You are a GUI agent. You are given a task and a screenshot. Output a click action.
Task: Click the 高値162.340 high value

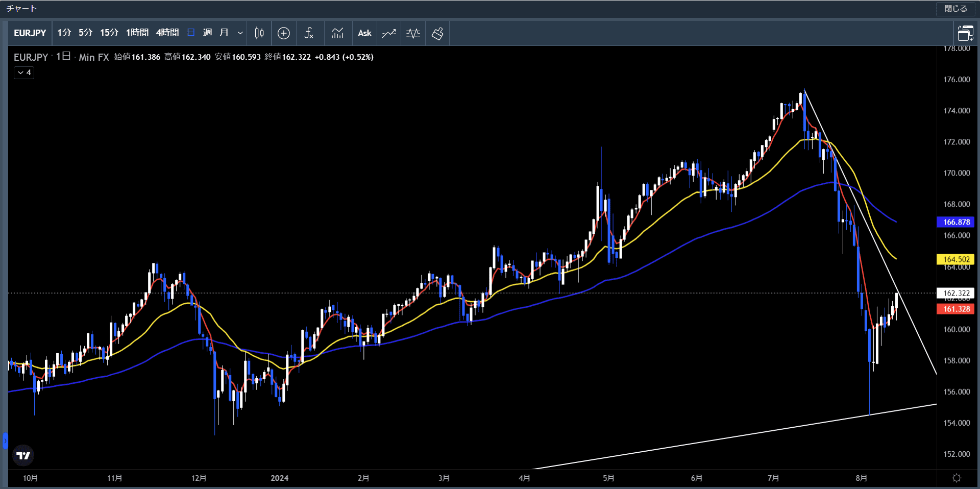[187, 57]
